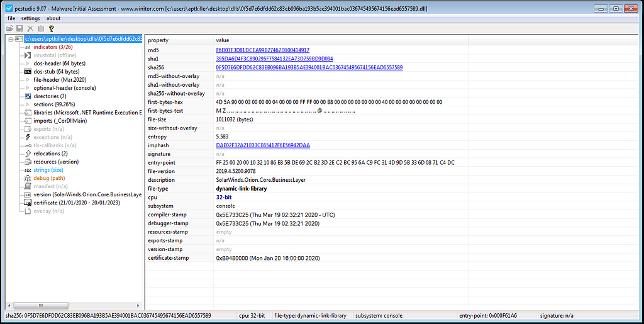Image resolution: width=644 pixels, height=324 pixels.
Task: Click the close file X toolbar icon
Action: pos(30,28)
